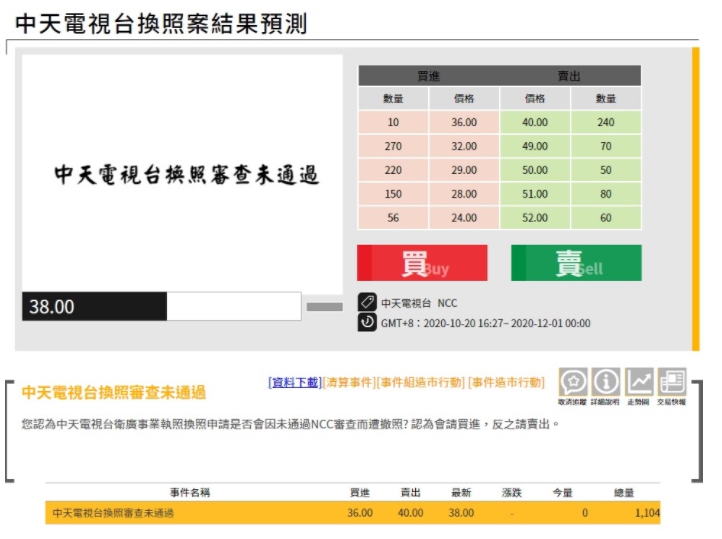Image resolution: width=722 pixels, height=539 pixels.
Task: Click the 事件名稱 column header
Action: [190, 493]
